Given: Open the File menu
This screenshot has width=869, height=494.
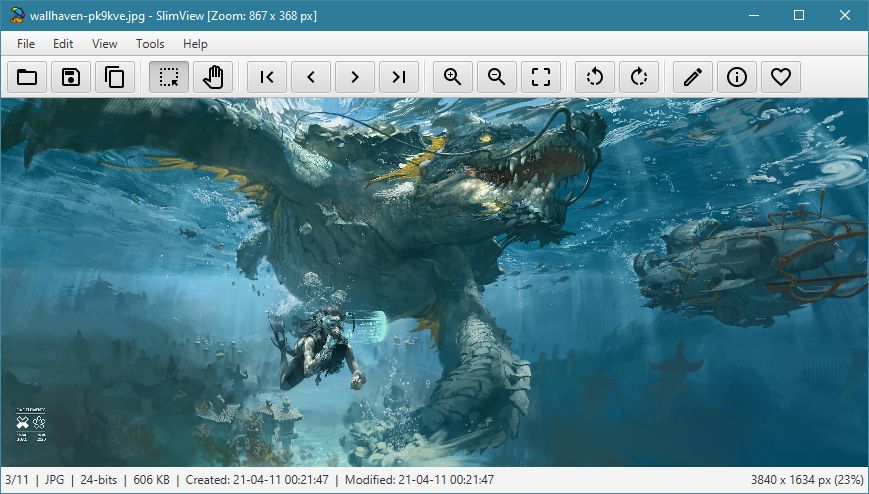Looking at the screenshot, I should 25,44.
